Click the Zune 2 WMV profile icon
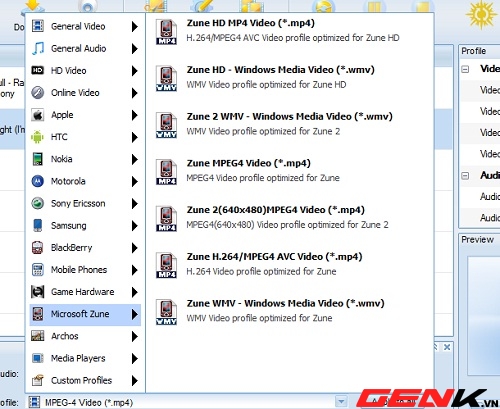 click(166, 125)
